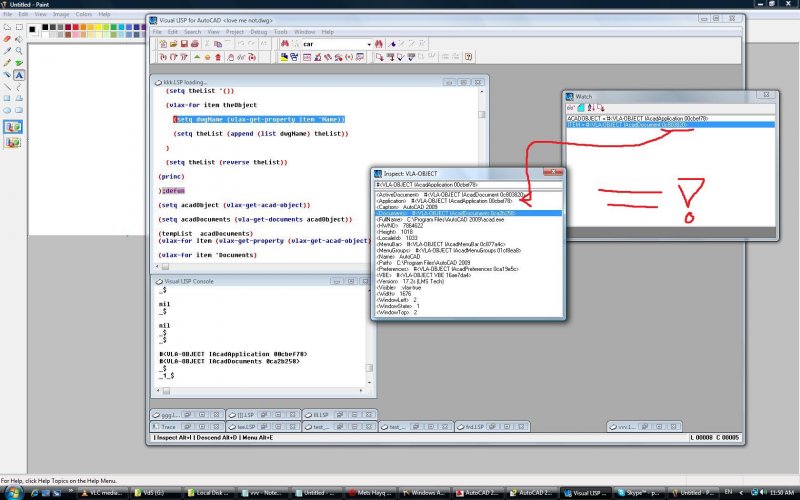This screenshot has width=800, height=500.
Task: Open the Colors menu in Paint
Action: (x=84, y=14)
